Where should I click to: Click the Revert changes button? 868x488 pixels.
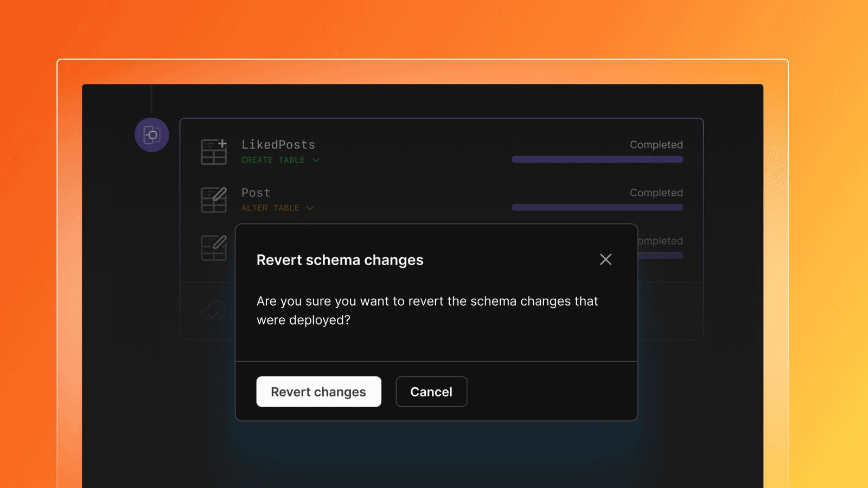318,391
